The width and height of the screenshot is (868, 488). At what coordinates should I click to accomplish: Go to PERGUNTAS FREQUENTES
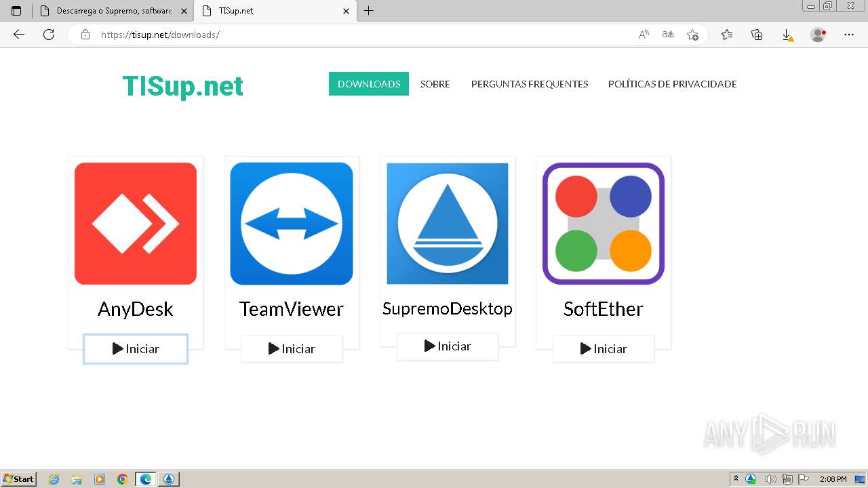(530, 84)
